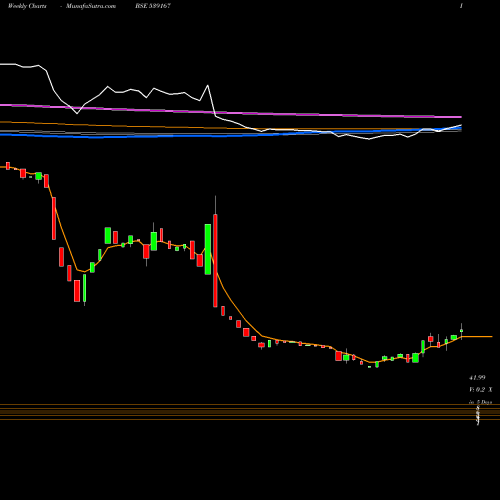Click the tallest red candlestick at the mid-chart spike

coord(215,260)
